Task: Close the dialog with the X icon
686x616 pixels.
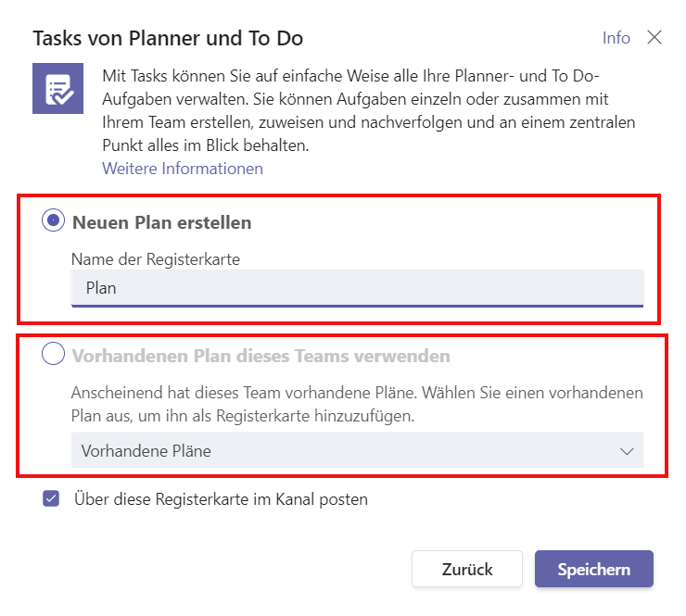Action: (x=654, y=38)
